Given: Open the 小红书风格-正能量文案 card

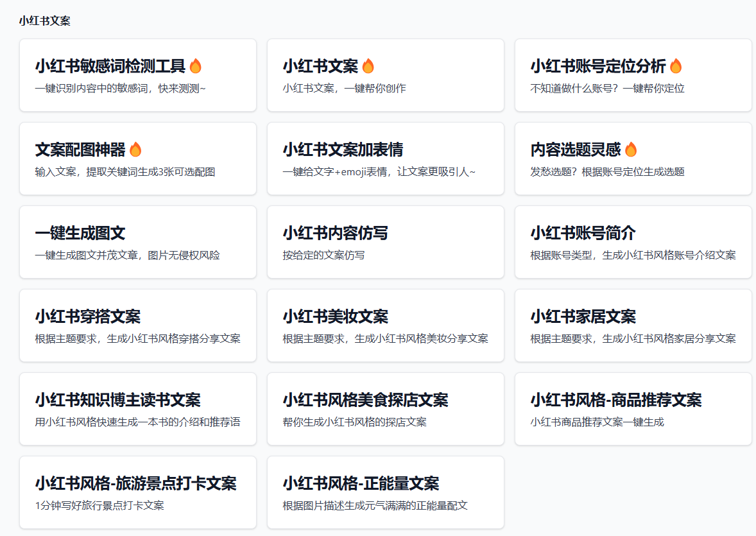Looking at the screenshot, I should tap(385, 492).
